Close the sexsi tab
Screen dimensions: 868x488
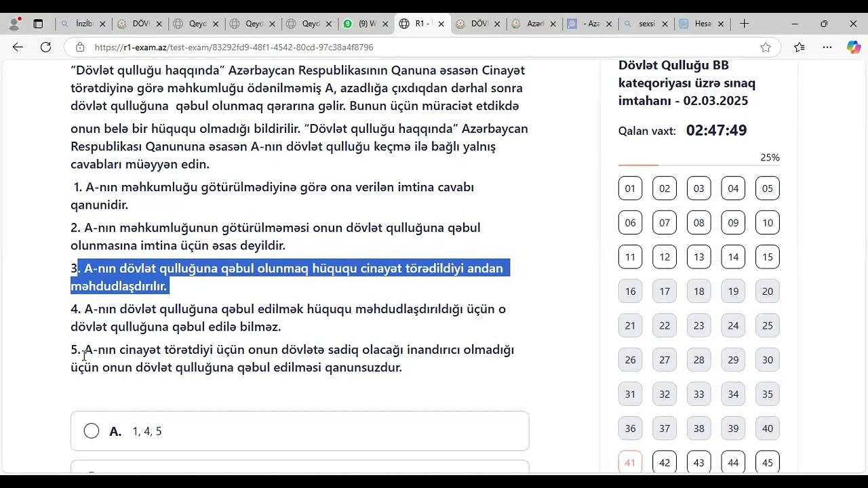tap(665, 24)
